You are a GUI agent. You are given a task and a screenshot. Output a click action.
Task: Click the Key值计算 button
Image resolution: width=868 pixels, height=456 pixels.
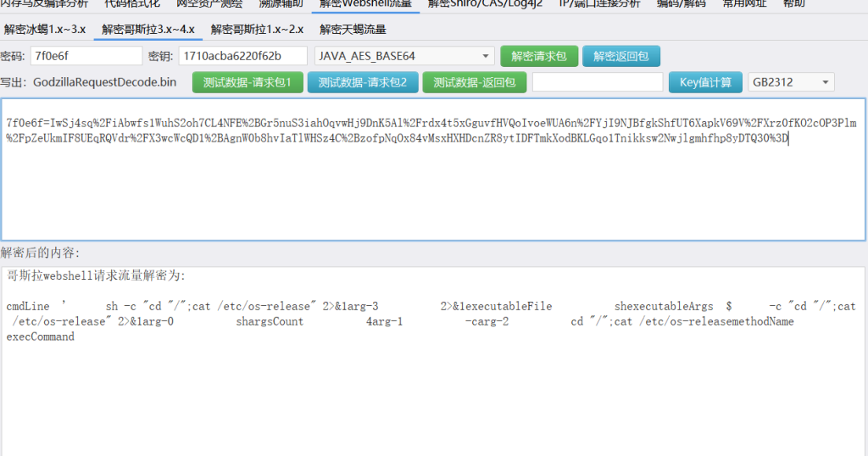point(705,82)
